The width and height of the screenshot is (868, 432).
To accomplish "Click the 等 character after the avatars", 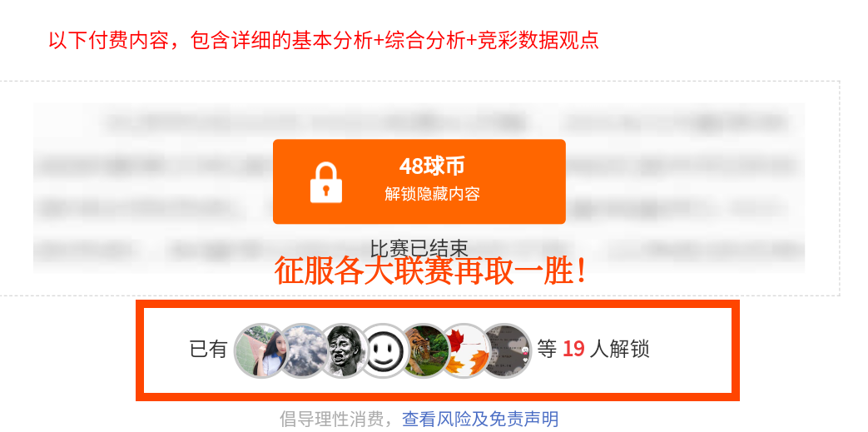I will (547, 350).
